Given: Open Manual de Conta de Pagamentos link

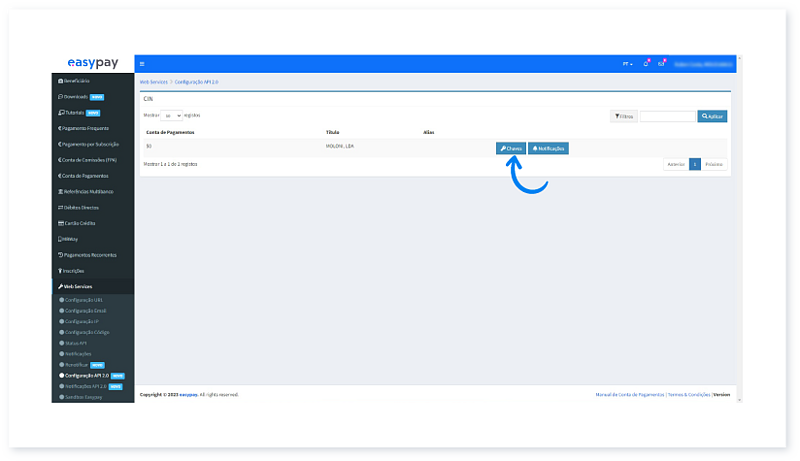Looking at the screenshot, I should (630, 395).
